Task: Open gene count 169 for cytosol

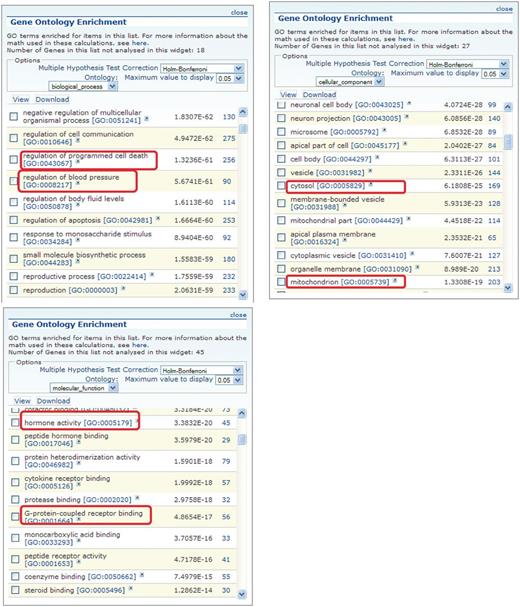Action: [494, 186]
